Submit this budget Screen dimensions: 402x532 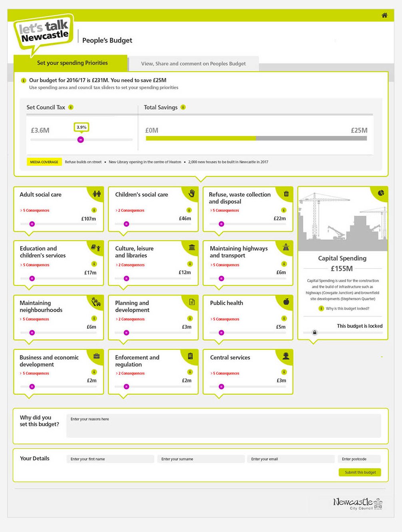(x=360, y=472)
